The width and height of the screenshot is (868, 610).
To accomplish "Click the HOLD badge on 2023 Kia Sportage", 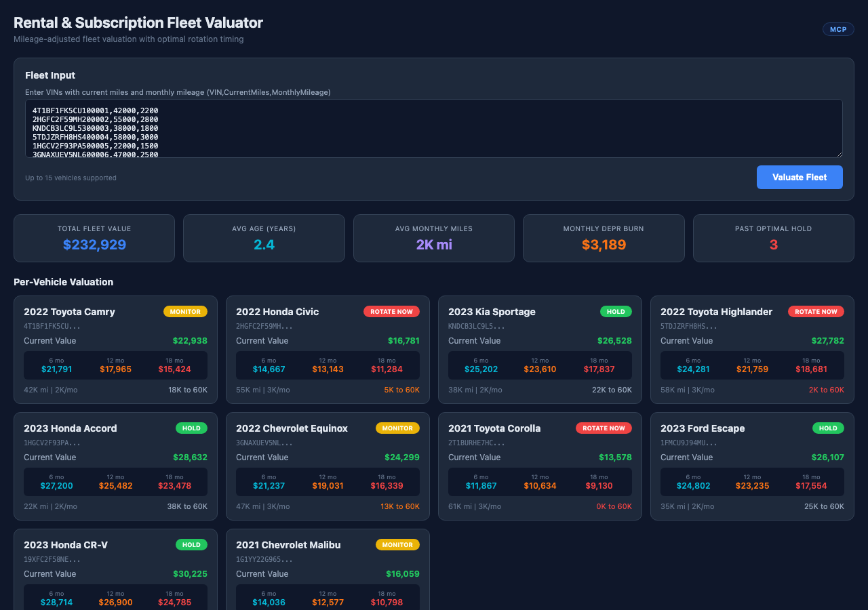I will [x=616, y=311].
